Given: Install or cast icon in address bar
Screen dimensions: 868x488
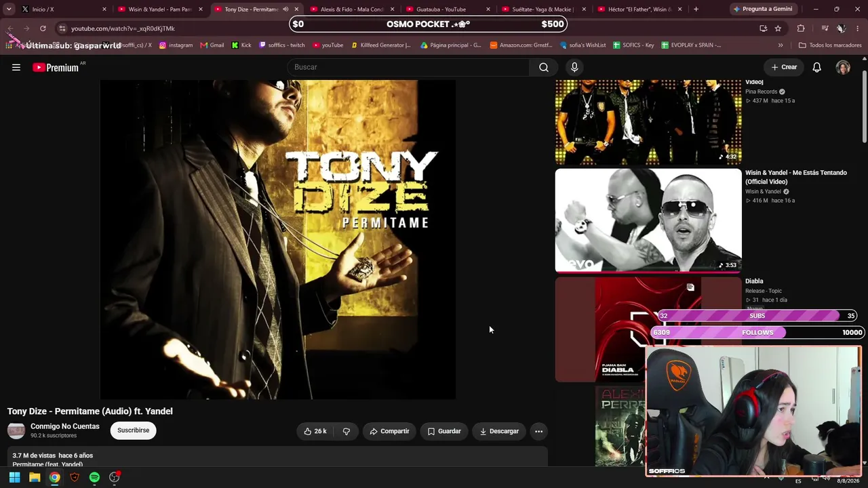Looking at the screenshot, I should (763, 28).
